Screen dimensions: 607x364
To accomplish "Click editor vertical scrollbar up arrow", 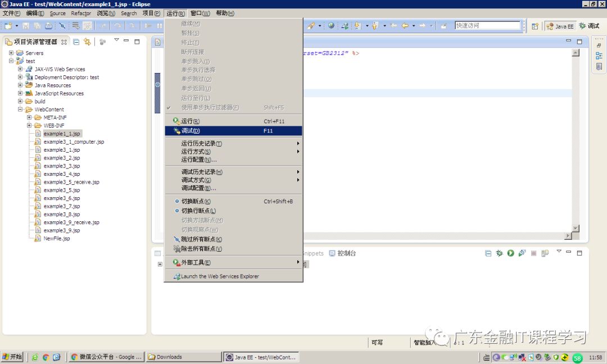I will coord(576,53).
